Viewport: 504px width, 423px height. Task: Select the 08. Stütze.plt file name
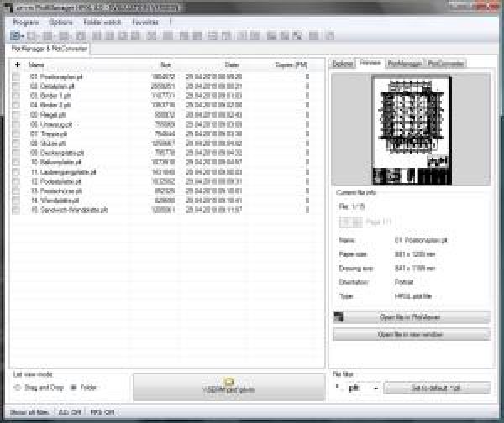(48, 144)
